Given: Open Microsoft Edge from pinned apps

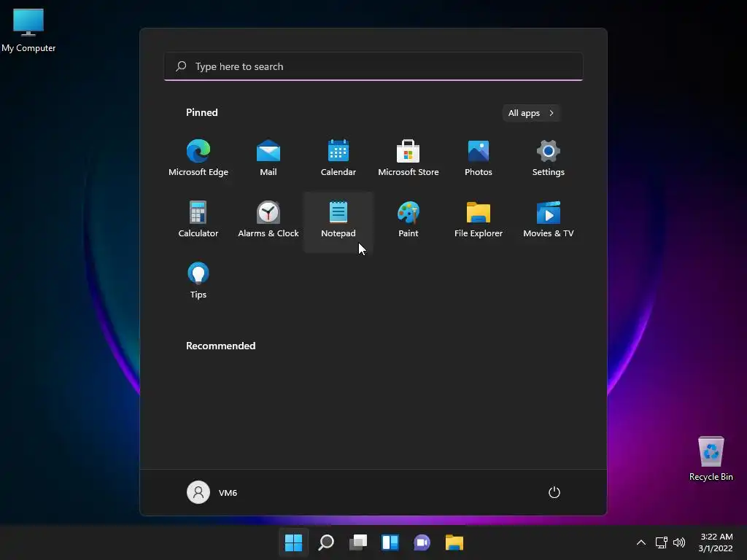Looking at the screenshot, I should (198, 158).
